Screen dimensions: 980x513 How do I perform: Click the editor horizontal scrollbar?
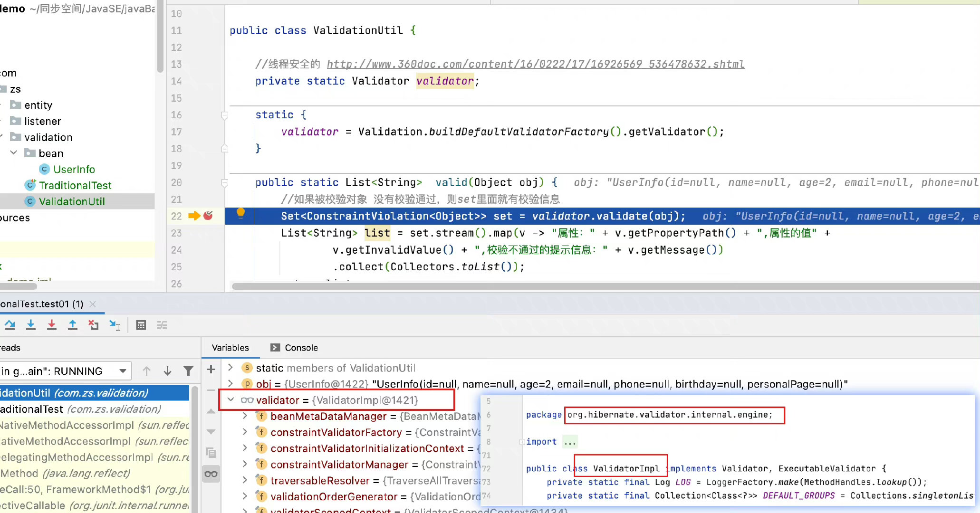605,286
